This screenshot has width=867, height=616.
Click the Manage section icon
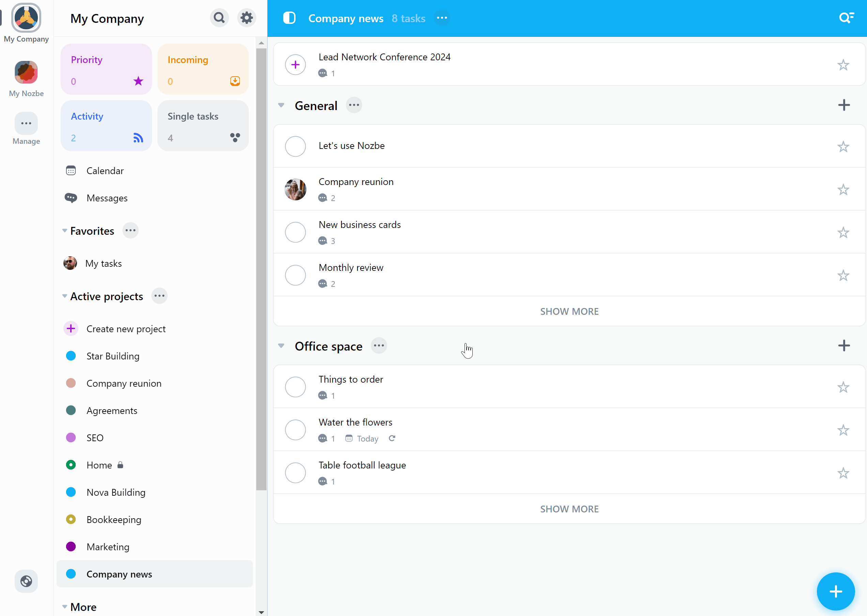pyautogui.click(x=26, y=123)
